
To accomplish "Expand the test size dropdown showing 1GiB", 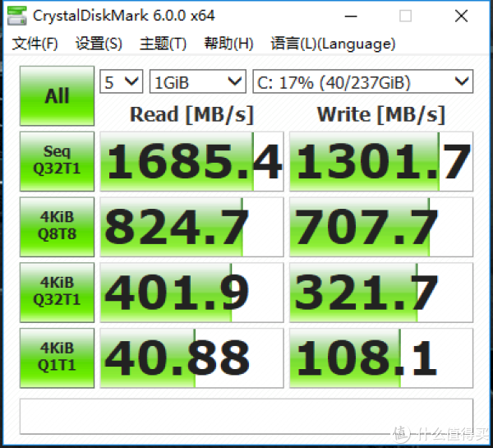I will coord(198,81).
